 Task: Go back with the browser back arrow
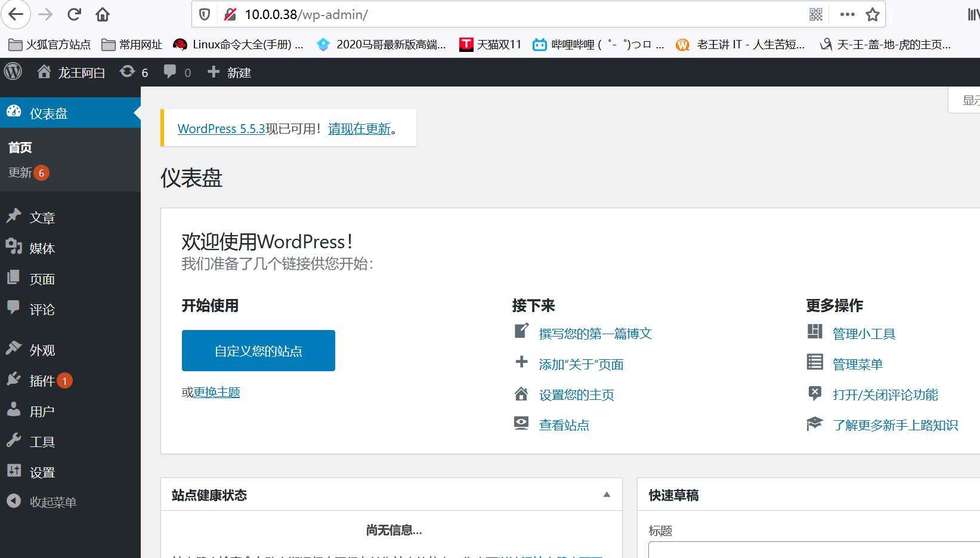[x=16, y=14]
